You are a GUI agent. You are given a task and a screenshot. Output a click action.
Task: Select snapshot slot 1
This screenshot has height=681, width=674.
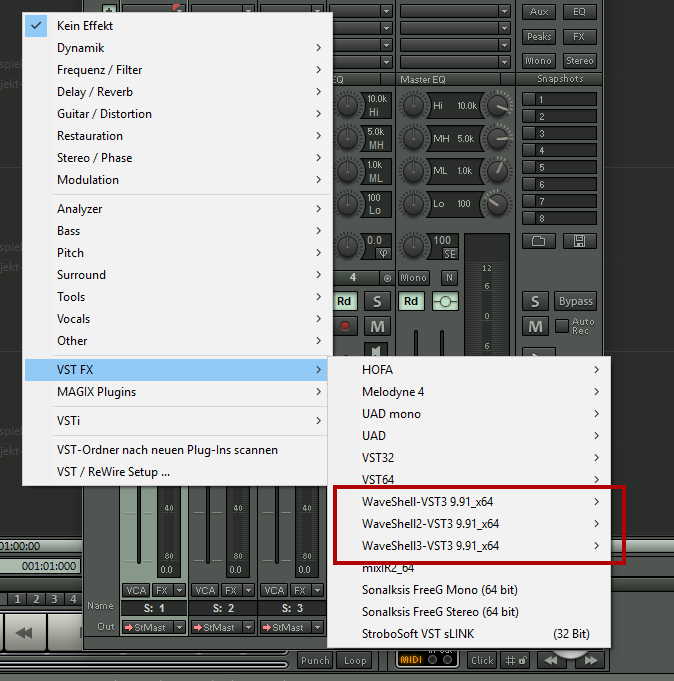coord(559,99)
